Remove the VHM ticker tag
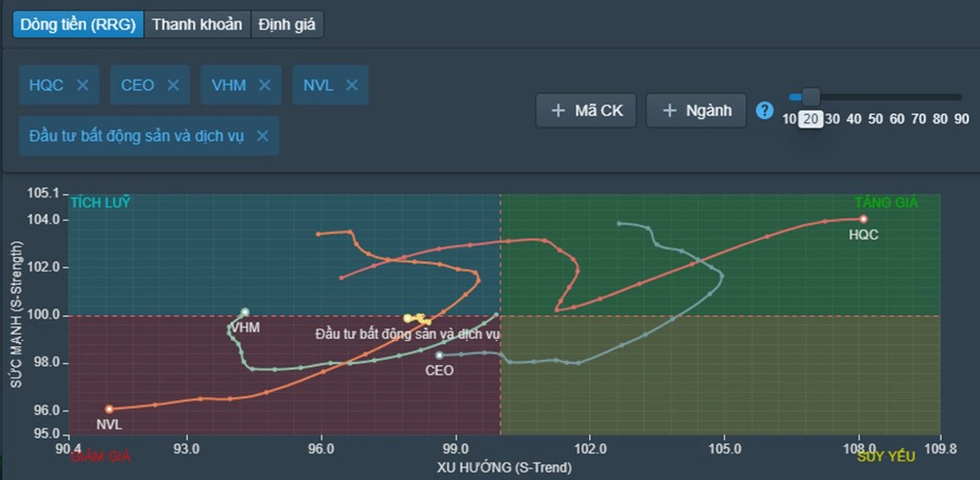The height and width of the screenshot is (480, 980). (265, 85)
